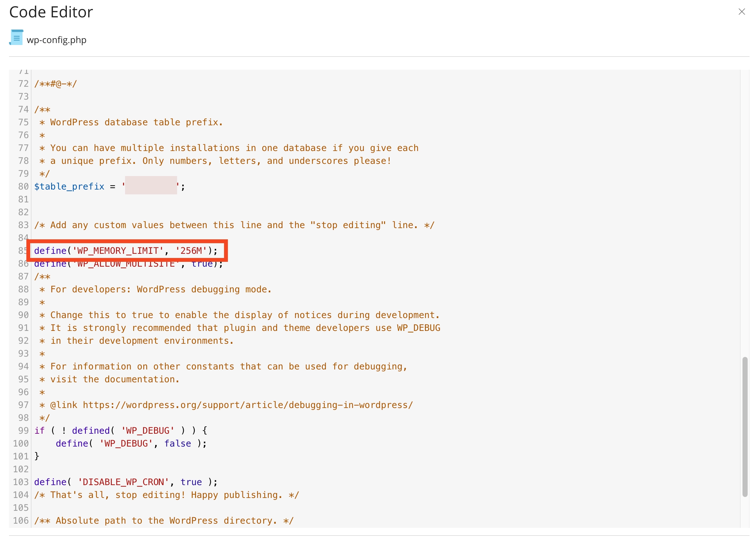The height and width of the screenshot is (541, 756).
Task: Click the if !defined('WP_DEBUG') line
Action: [121, 430]
